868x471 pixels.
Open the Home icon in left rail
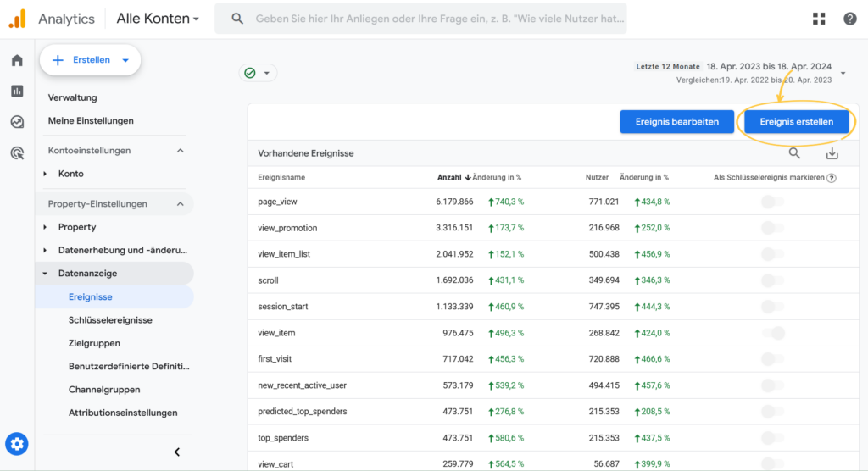click(x=17, y=61)
